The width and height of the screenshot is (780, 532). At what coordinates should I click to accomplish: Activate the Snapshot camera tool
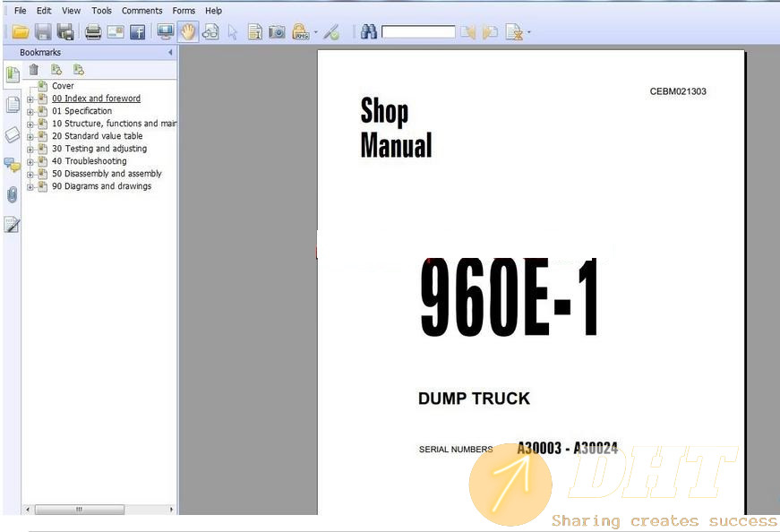coord(277,32)
